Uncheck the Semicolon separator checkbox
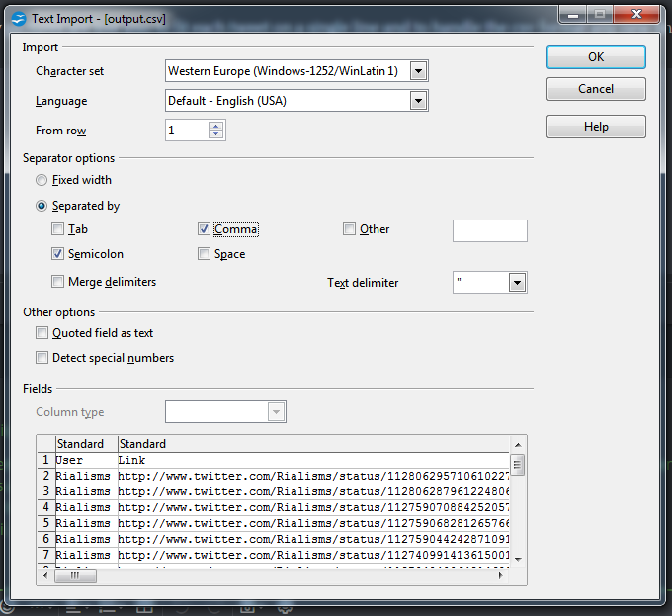672x616 pixels. coord(57,254)
